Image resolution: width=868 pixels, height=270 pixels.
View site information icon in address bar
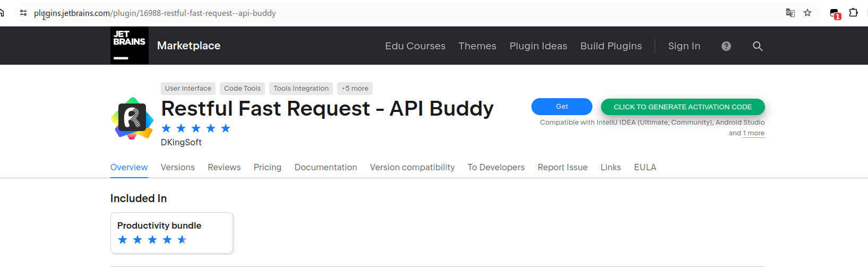tap(23, 13)
